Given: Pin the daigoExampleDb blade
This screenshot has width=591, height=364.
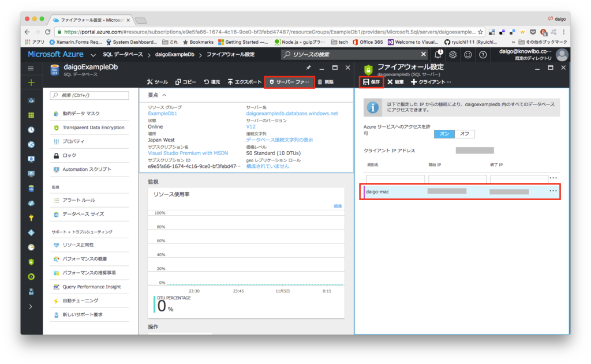Looking at the screenshot, I should (x=308, y=67).
